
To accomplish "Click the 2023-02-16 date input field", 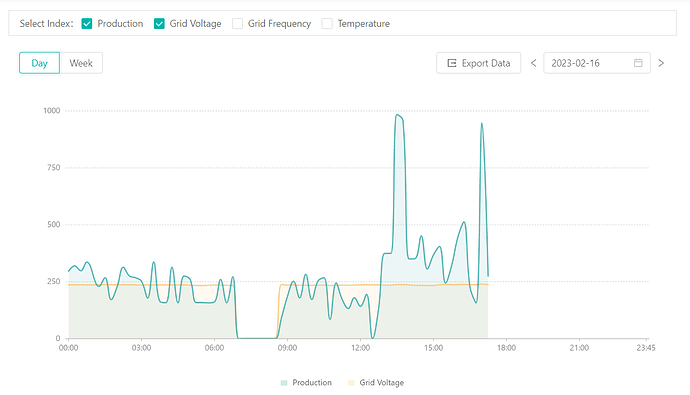I will (597, 63).
